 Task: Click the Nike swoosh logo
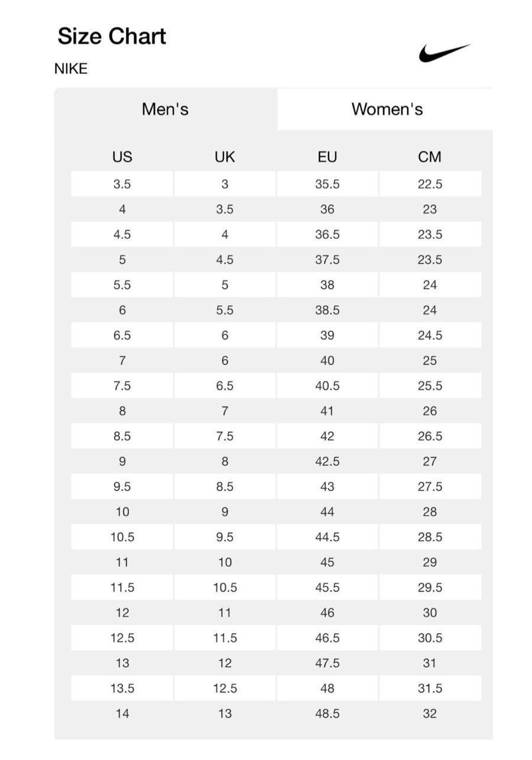point(445,53)
